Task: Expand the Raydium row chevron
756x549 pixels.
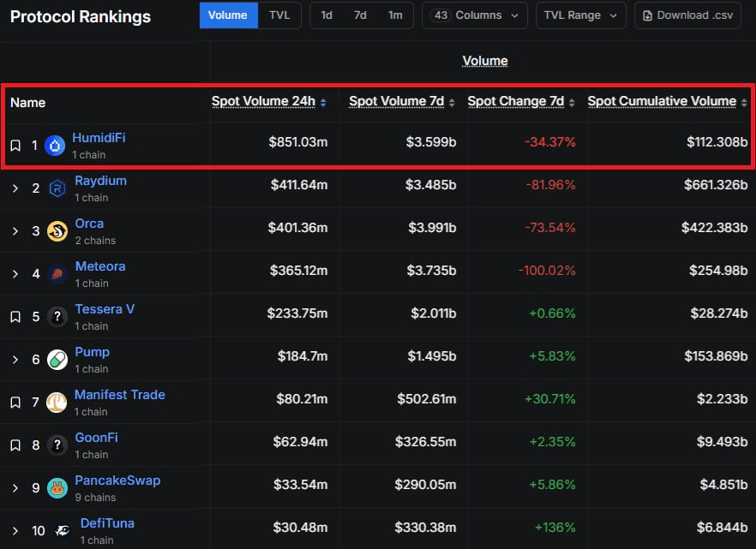Action: (15, 188)
